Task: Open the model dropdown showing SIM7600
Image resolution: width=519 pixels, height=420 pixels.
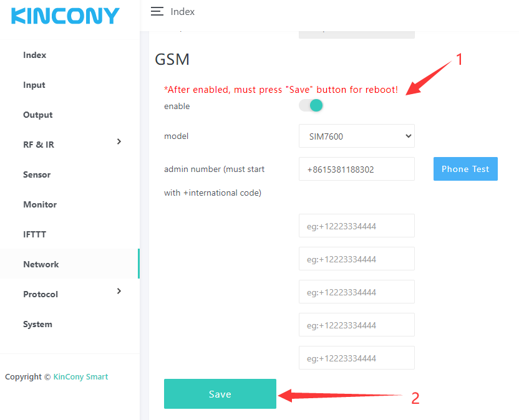Action: (357, 136)
